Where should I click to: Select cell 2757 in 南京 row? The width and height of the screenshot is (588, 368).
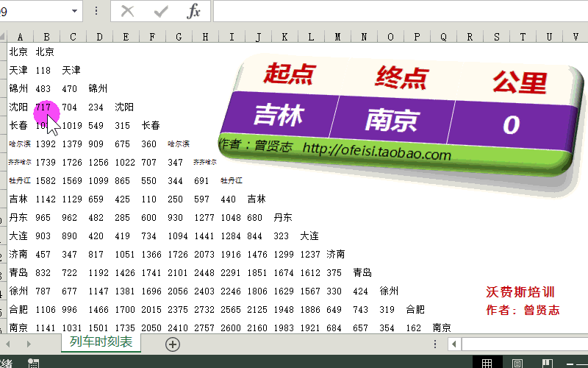pyautogui.click(x=205, y=328)
